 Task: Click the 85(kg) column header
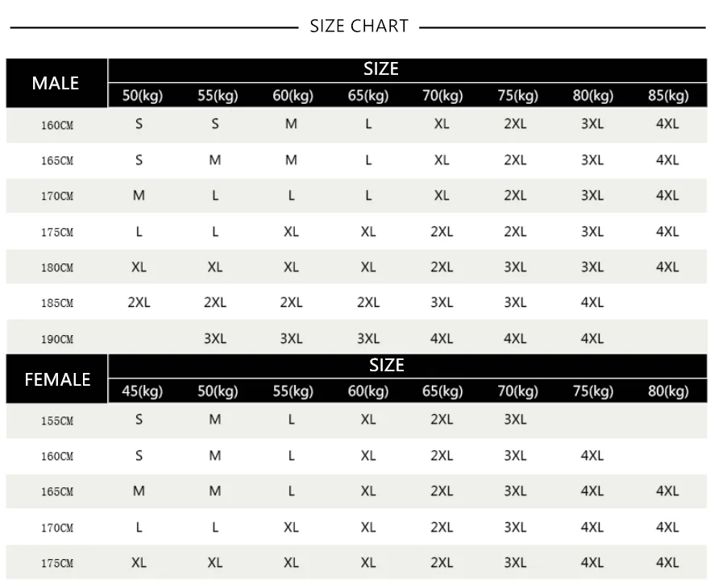668,96
